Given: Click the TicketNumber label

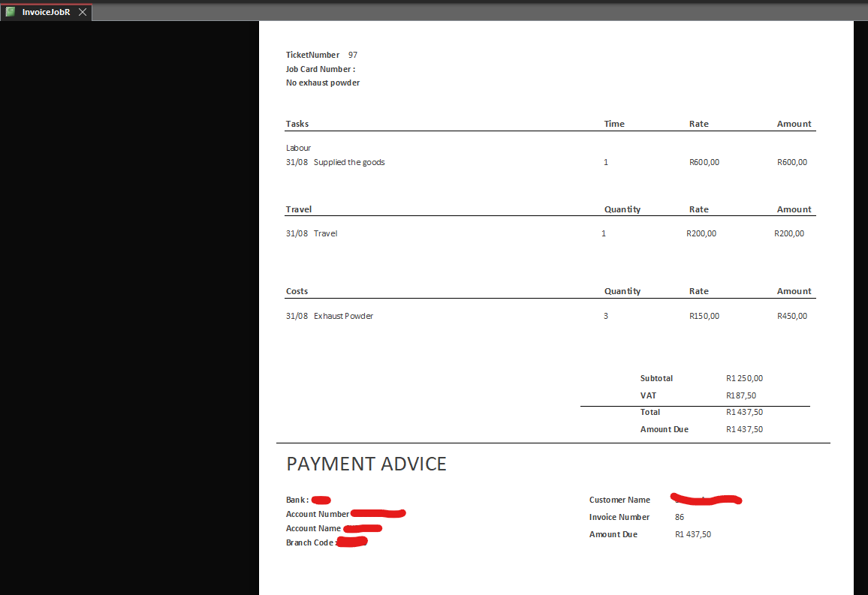Looking at the screenshot, I should coord(312,55).
